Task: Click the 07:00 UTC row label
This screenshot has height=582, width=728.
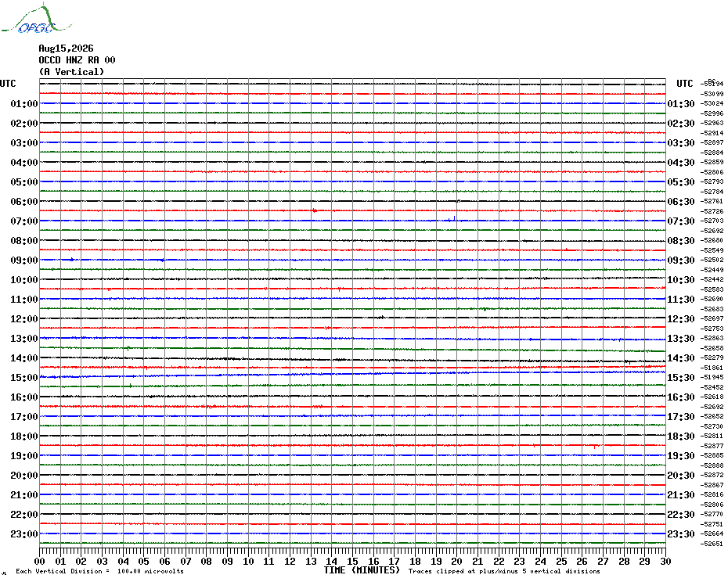Action: [x=24, y=221]
